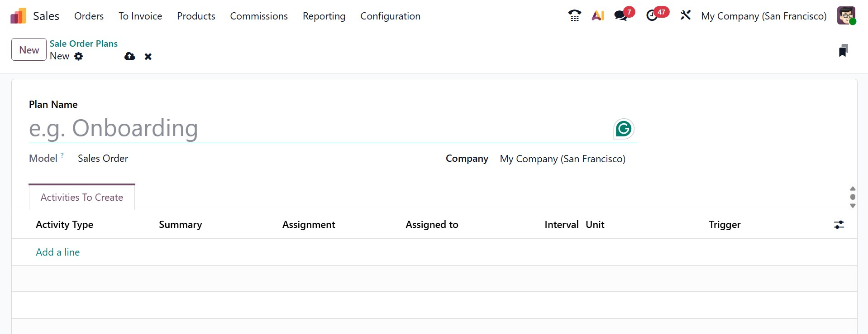This screenshot has width=868, height=334.
Task: Save the record manually with cloud icon
Action: 130,57
